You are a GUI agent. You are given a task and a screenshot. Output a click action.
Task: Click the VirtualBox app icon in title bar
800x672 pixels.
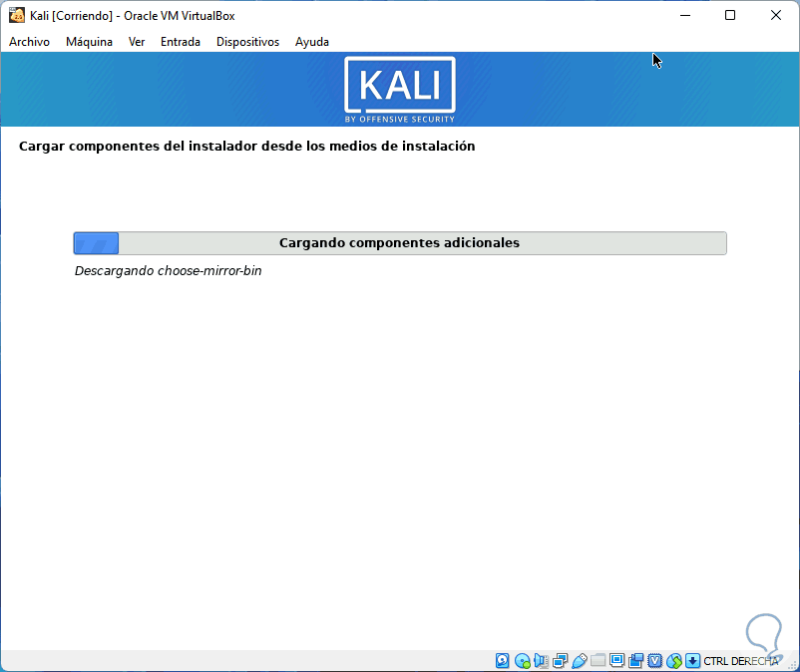click(x=16, y=15)
